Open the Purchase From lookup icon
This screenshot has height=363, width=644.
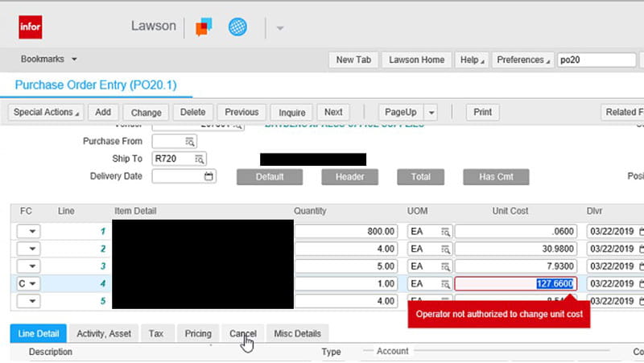189,142
